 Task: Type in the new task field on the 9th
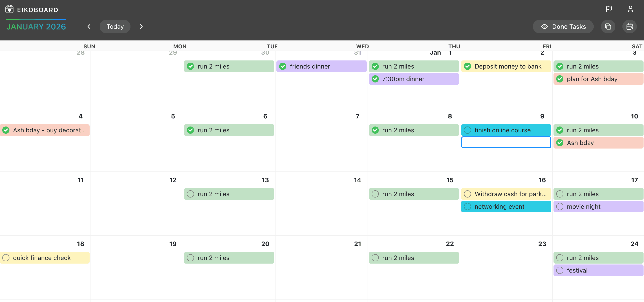pyautogui.click(x=506, y=142)
